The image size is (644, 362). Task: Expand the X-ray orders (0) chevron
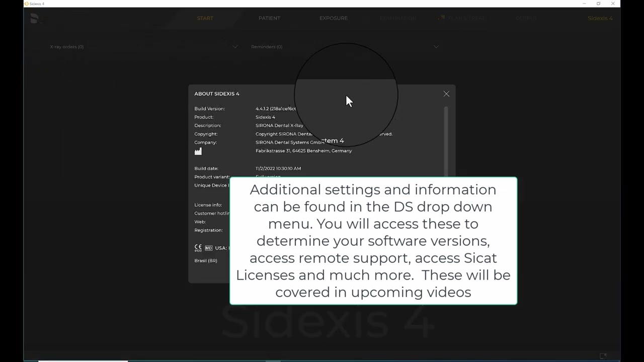235,47
